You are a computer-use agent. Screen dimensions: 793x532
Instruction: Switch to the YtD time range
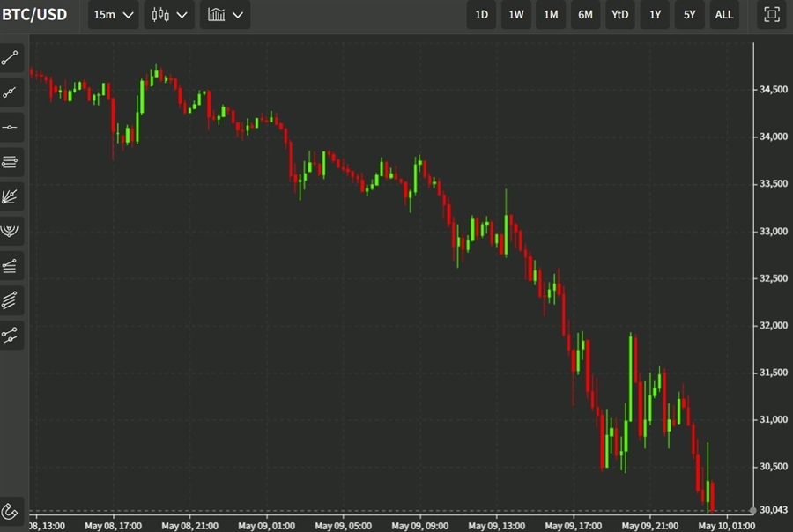(x=620, y=15)
